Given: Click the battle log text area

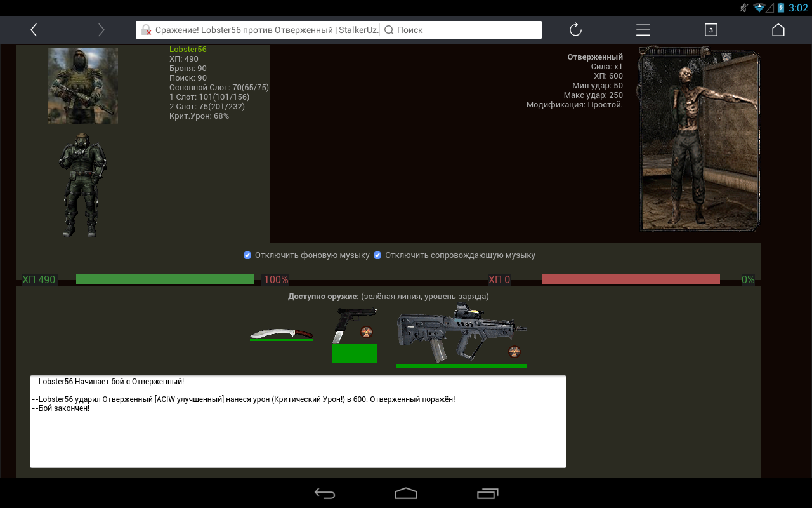Looking at the screenshot, I should 298,422.
